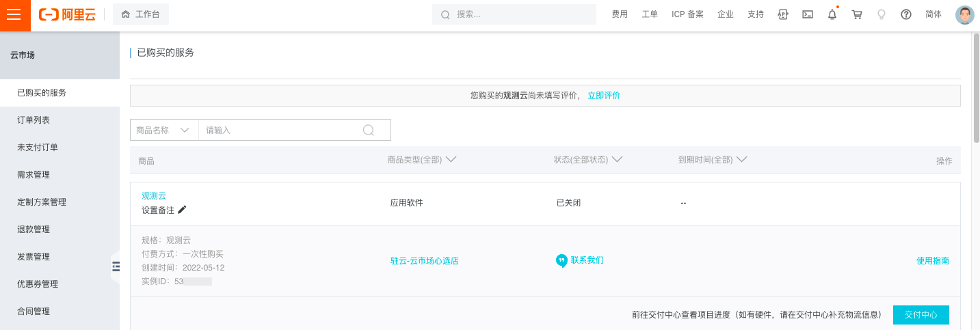Open the 使用指南 link

pos(933,261)
